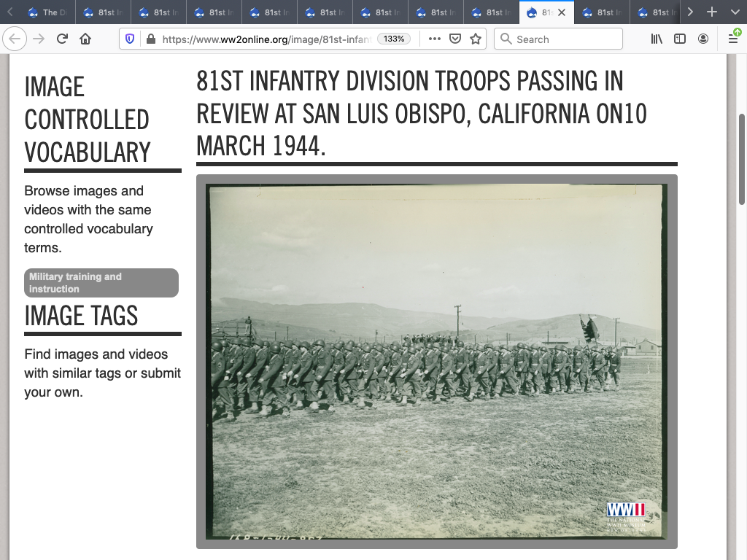This screenshot has width=747, height=560.
Task: Open page actions three-dot menu
Action: point(435,39)
